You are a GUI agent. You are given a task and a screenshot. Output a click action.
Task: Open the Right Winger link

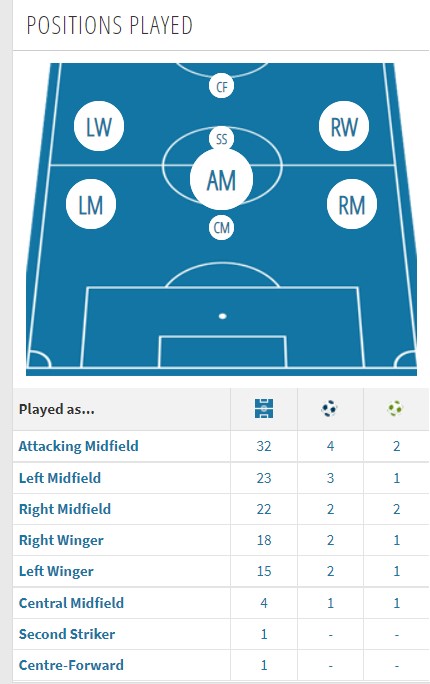coord(61,540)
